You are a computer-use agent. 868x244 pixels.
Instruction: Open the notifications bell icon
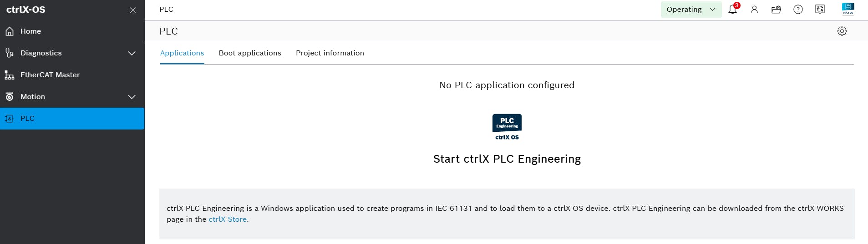pos(732,9)
